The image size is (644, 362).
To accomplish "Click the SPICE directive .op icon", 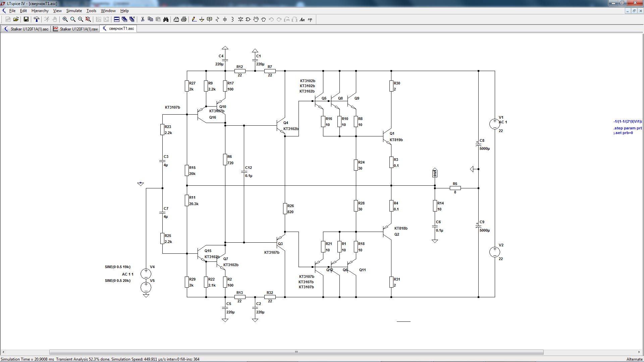I will 310,19.
